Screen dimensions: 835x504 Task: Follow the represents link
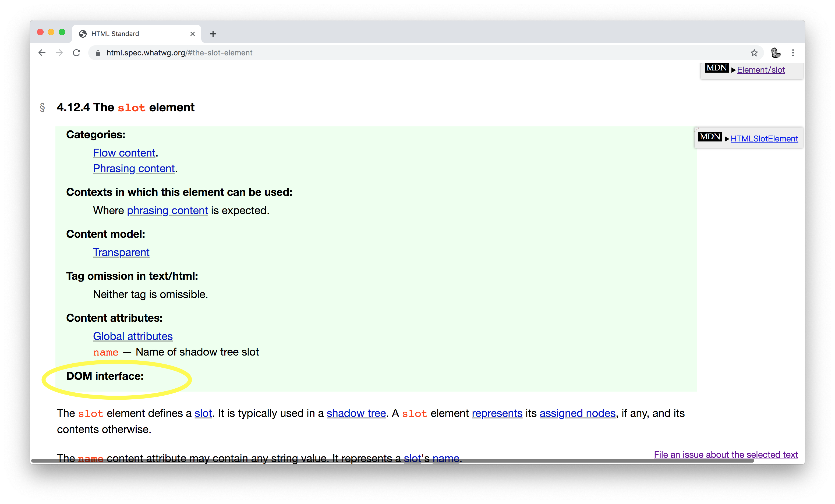[x=497, y=413]
